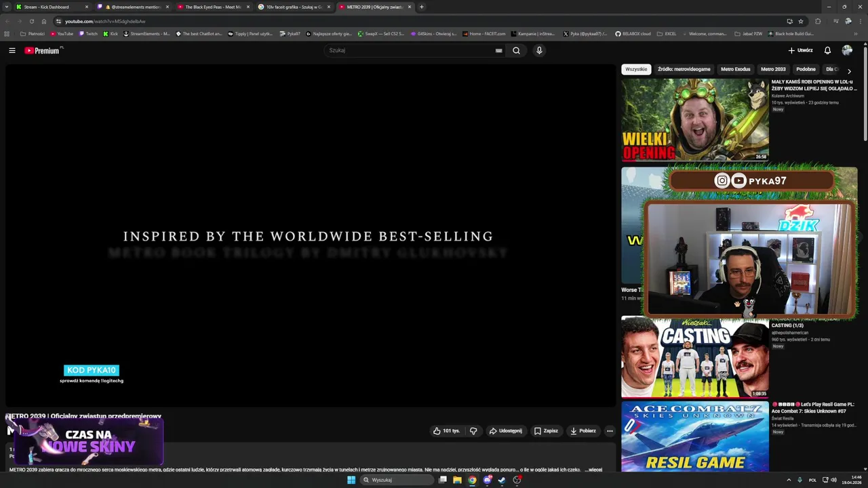This screenshot has width=868, height=488.
Task: Open File Explorer from the taskbar
Action: (x=457, y=480)
